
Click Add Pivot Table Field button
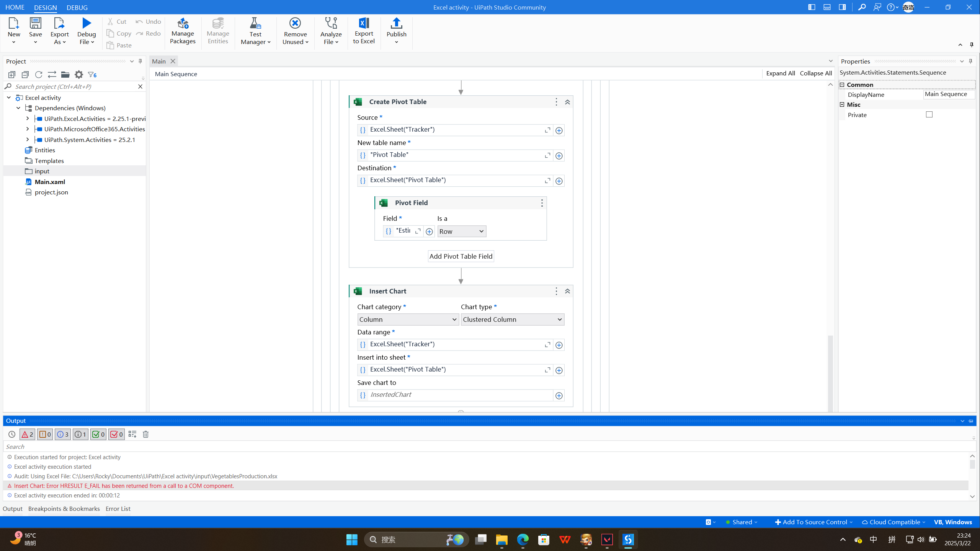pos(461,256)
